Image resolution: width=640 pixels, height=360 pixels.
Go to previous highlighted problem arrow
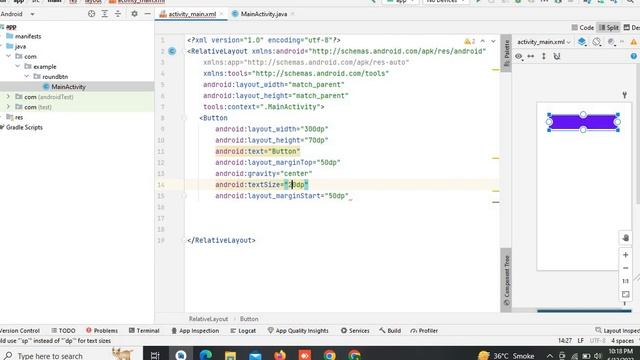[x=482, y=41]
